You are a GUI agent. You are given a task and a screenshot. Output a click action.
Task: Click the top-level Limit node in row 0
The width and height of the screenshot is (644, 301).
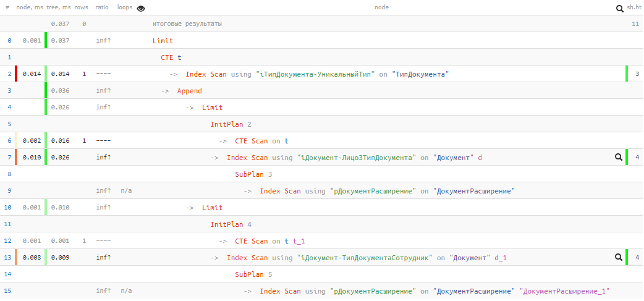click(163, 41)
